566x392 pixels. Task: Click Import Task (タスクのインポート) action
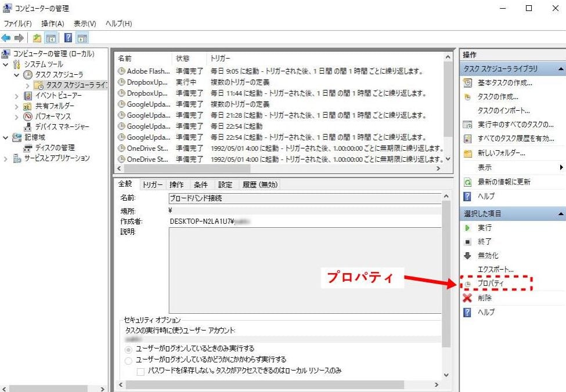click(503, 111)
